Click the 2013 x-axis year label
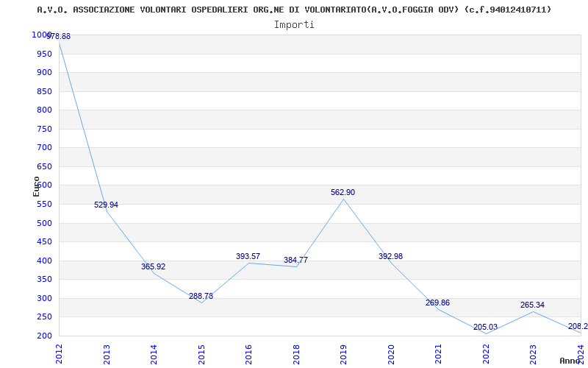Image resolution: width=588 pixels, height=368 pixels. click(x=107, y=354)
